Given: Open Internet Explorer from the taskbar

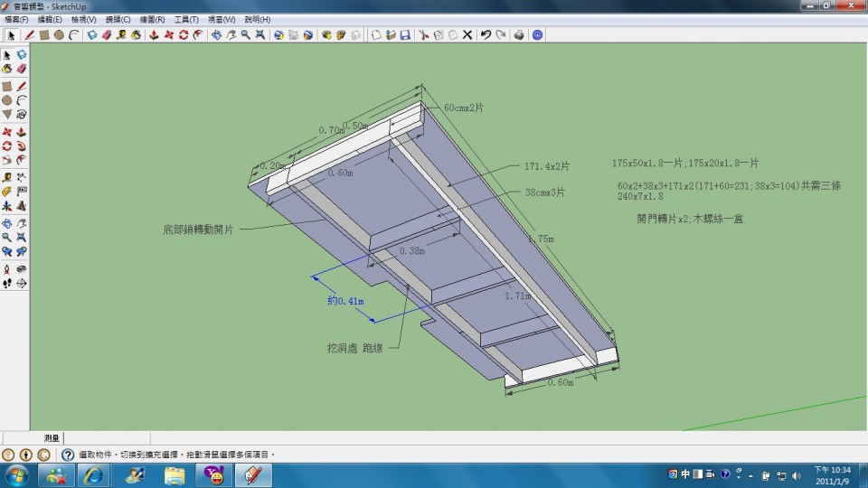Looking at the screenshot, I should 95,474.
